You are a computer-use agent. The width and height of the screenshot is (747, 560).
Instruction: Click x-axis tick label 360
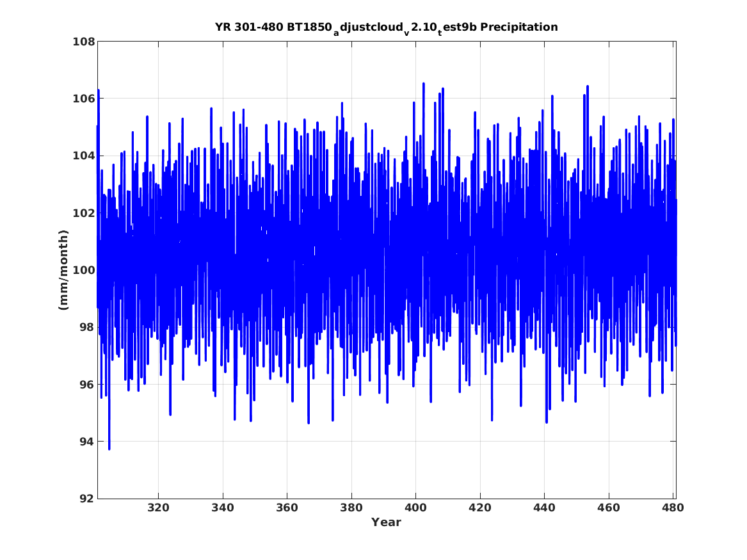pyautogui.click(x=287, y=508)
